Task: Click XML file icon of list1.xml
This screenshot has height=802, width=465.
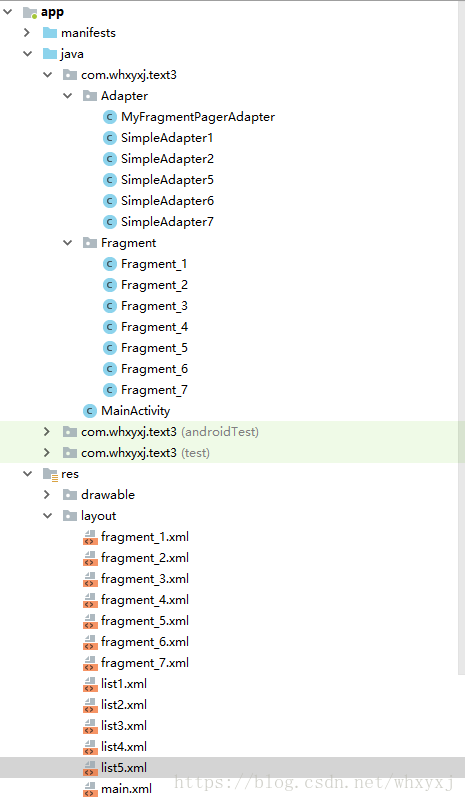Action: pyautogui.click(x=90, y=684)
